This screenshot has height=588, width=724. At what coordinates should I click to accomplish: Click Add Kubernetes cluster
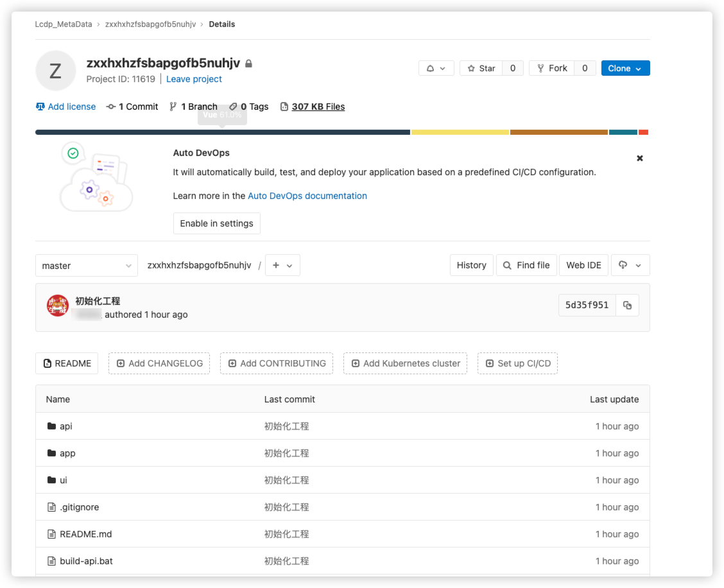[405, 363]
